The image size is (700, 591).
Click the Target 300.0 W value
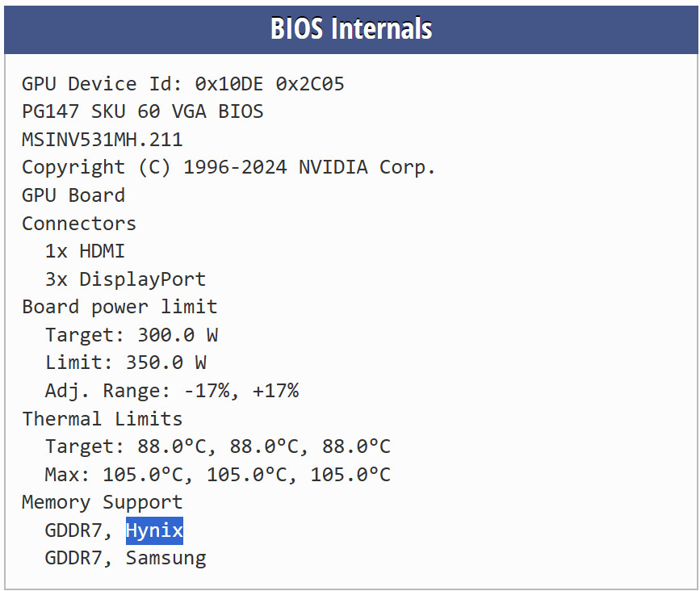[x=132, y=335]
